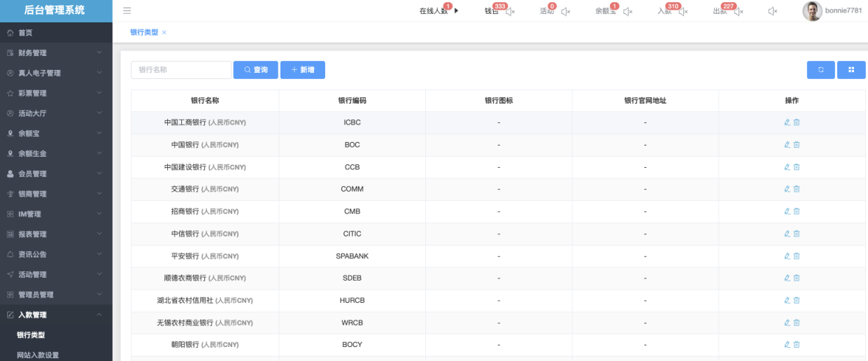Open the grid column settings button

851,70
